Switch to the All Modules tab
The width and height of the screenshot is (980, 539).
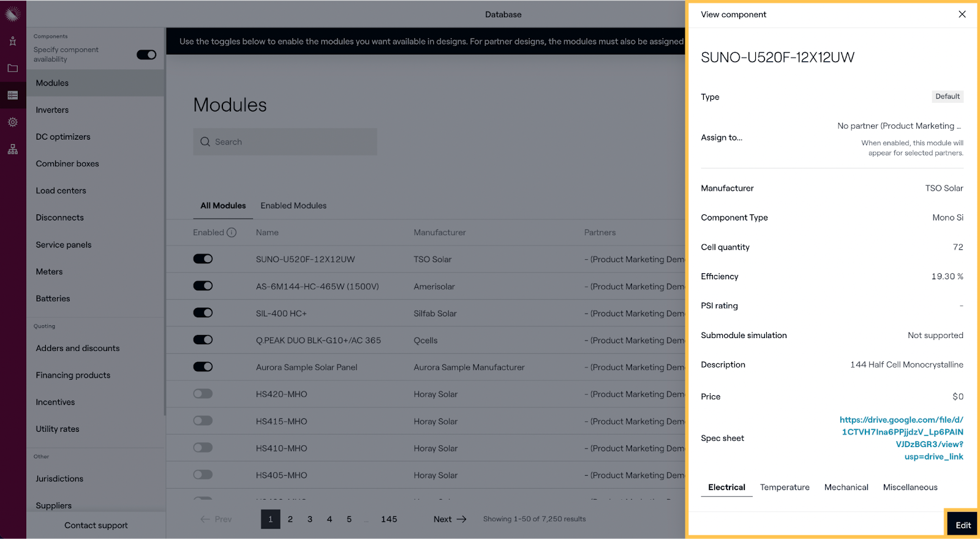click(x=223, y=205)
